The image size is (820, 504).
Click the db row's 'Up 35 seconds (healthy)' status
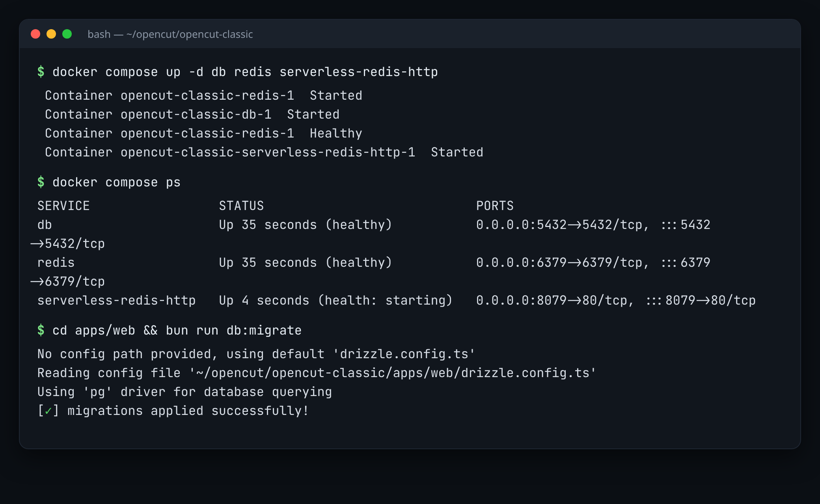(x=306, y=225)
